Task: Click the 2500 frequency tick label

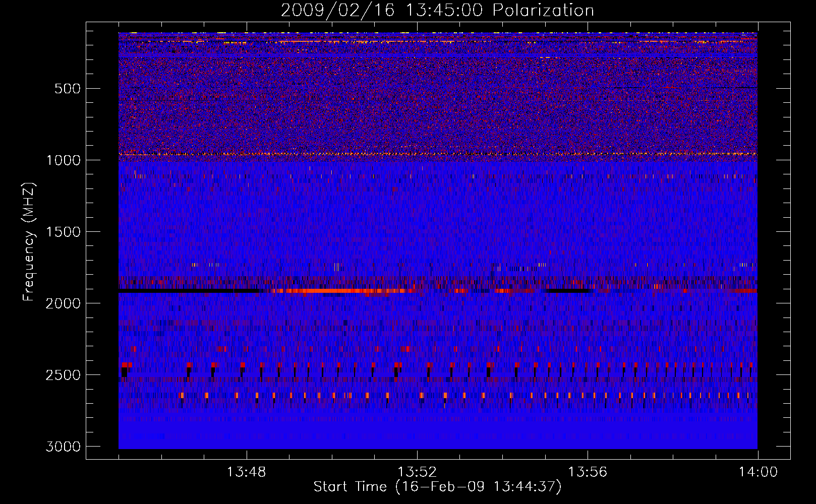Action: click(x=63, y=375)
